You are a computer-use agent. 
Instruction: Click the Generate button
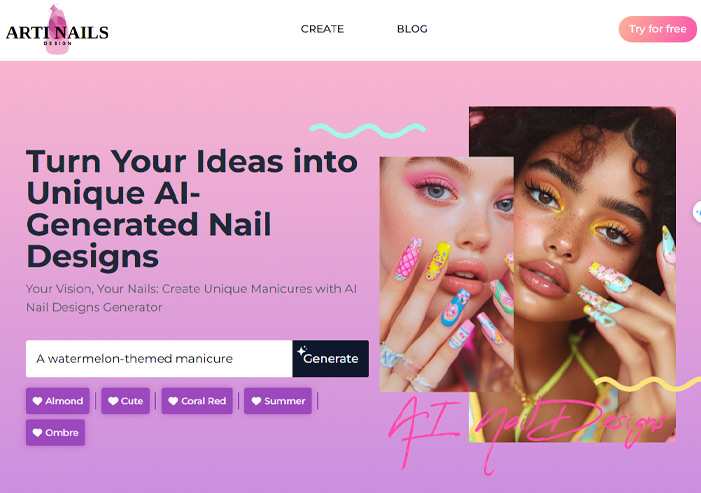point(330,358)
